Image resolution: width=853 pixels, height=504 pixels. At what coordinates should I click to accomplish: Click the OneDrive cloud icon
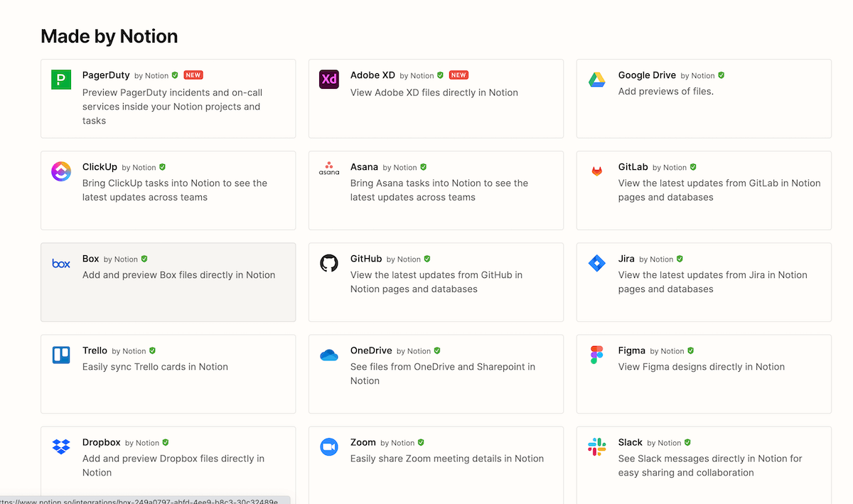pyautogui.click(x=328, y=355)
